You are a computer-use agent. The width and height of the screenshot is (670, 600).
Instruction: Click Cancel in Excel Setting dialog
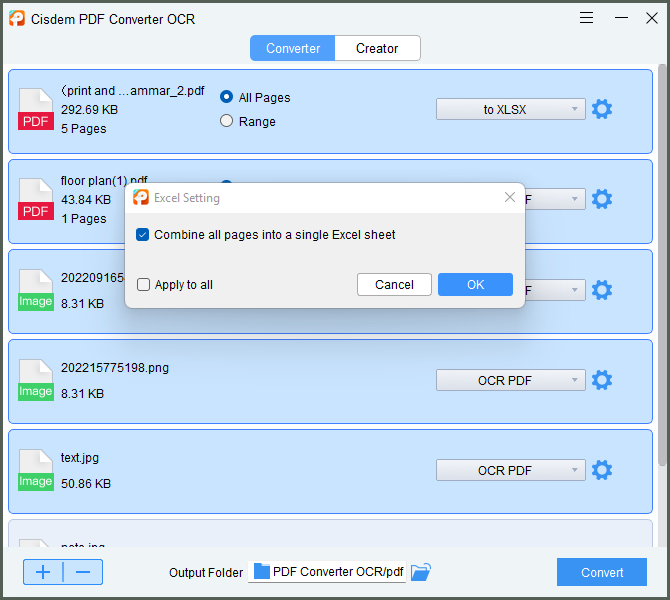click(394, 285)
